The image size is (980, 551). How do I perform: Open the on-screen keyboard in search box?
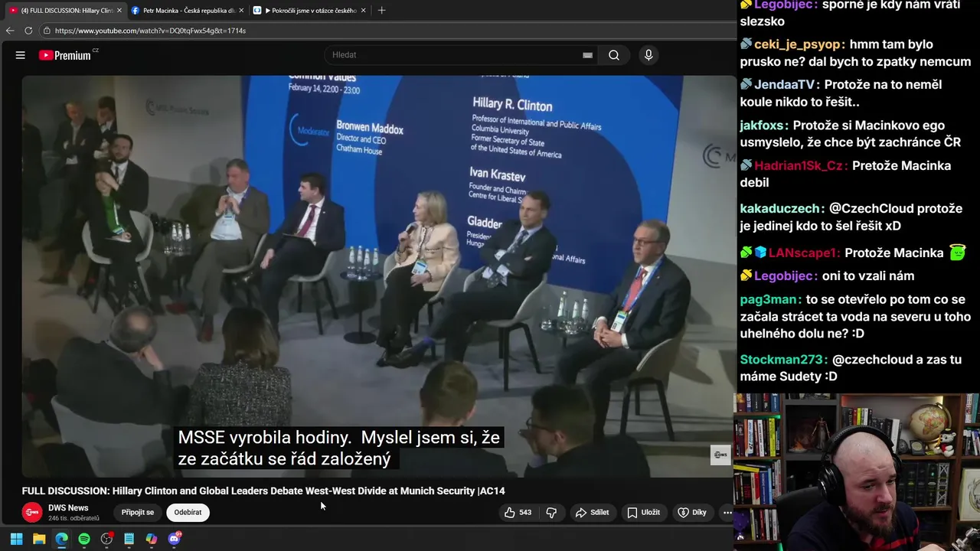(587, 55)
